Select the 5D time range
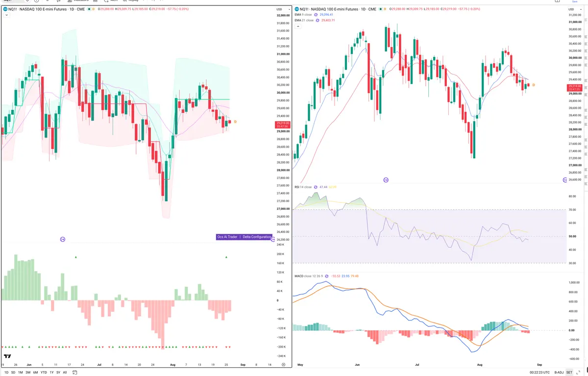 13,372
